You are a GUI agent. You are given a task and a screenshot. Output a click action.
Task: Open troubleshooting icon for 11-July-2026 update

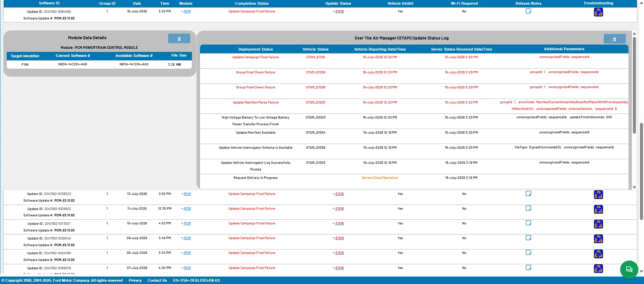pos(599,210)
